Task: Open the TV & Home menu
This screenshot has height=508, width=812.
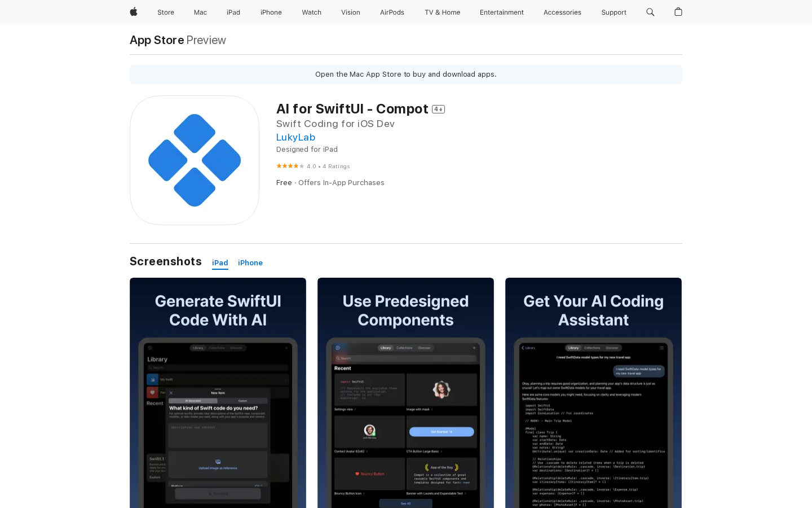Action: tap(443, 12)
